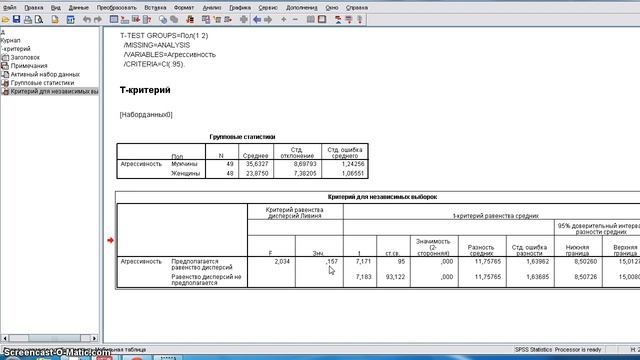Viewport: 640px width, 360px height.
Task: Click the Групповые статистики table title
Action: point(242,137)
